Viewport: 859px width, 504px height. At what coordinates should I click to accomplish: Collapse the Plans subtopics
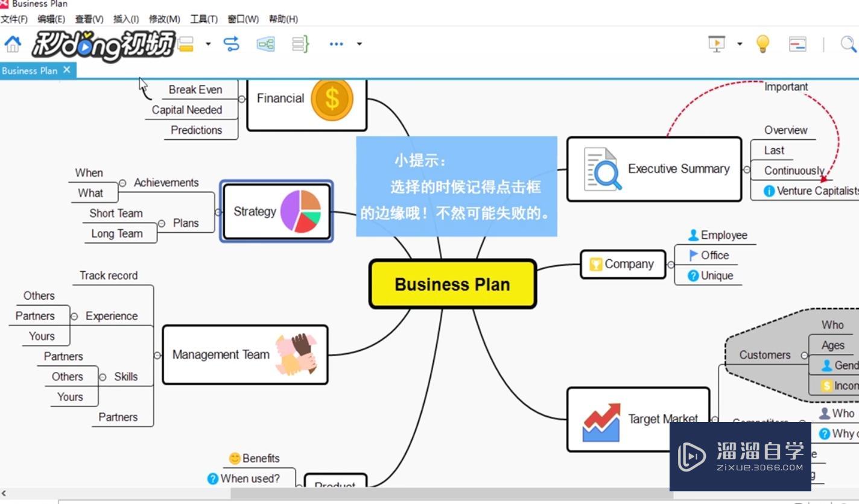point(161,224)
